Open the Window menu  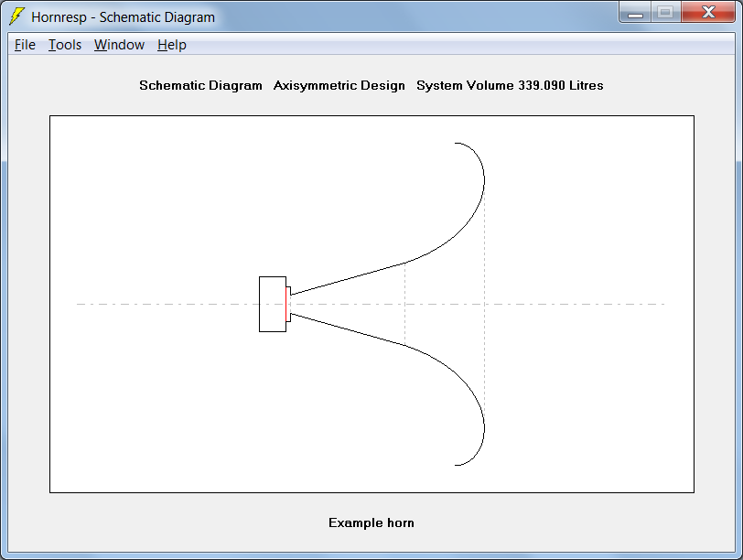click(119, 45)
